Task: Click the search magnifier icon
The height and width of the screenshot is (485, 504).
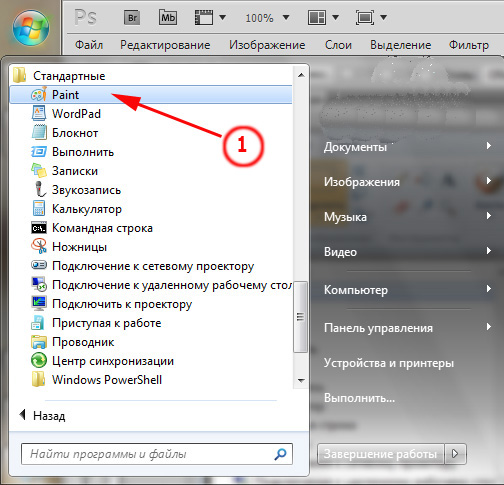Action: [280, 454]
